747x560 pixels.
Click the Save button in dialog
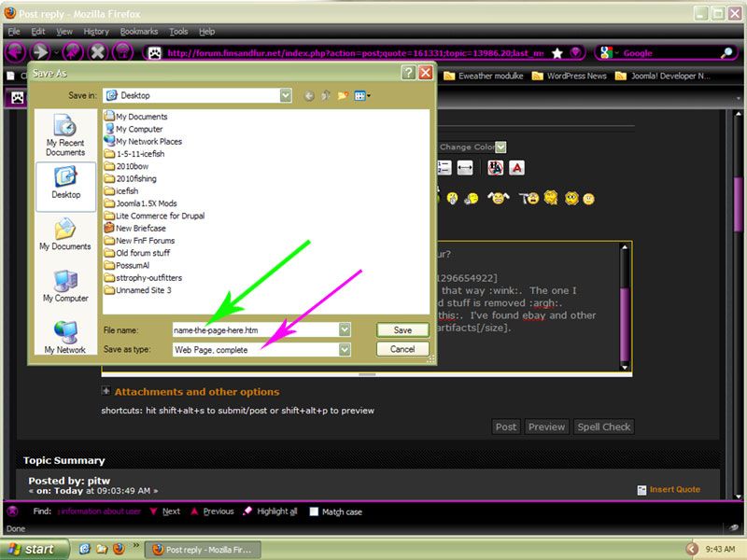402,329
